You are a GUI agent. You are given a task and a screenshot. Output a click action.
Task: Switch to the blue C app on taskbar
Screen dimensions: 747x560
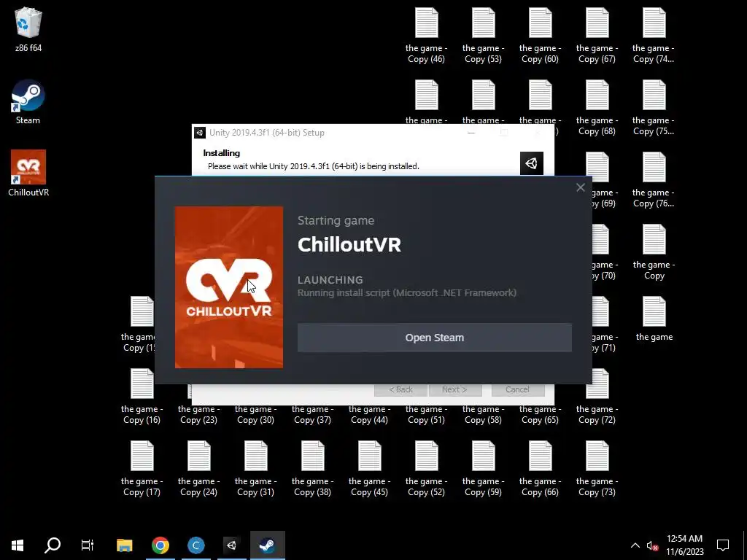[x=196, y=545]
